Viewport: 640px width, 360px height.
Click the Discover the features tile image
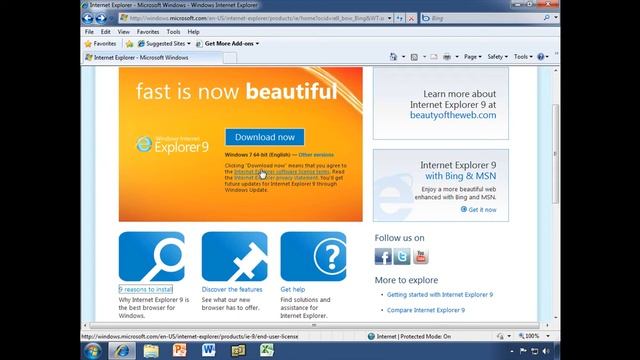(x=234, y=256)
